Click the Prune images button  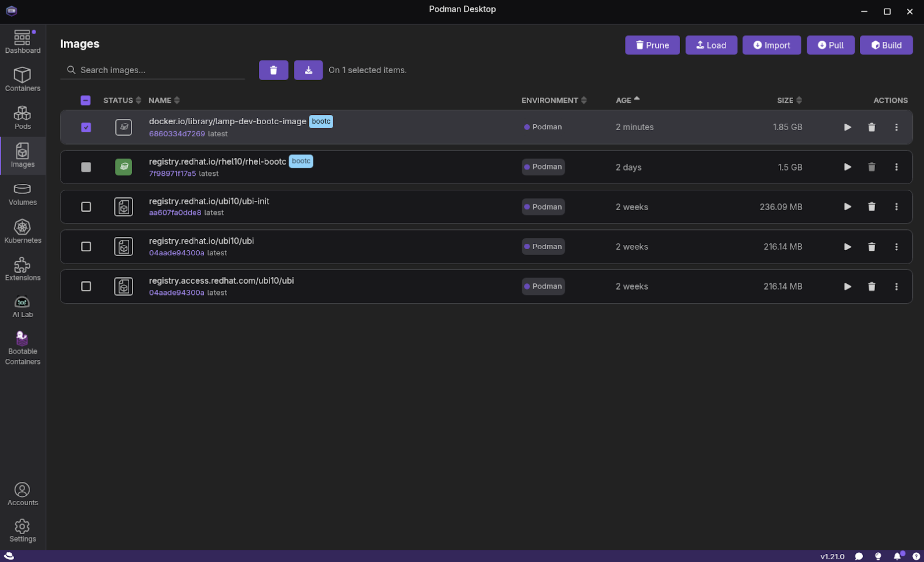tap(652, 45)
